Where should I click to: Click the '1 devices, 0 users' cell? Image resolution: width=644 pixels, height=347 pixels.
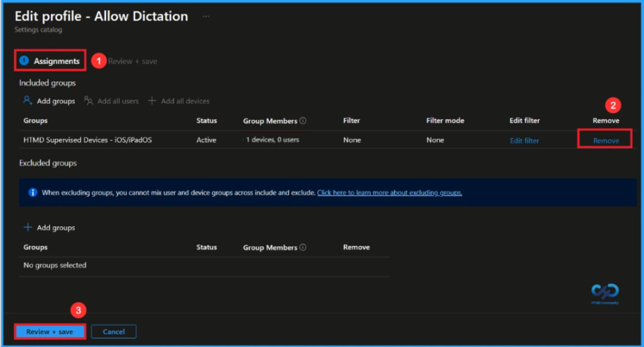coord(273,140)
